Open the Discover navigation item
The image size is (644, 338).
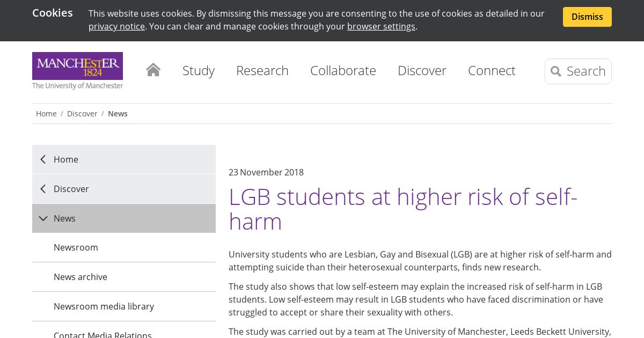422,70
